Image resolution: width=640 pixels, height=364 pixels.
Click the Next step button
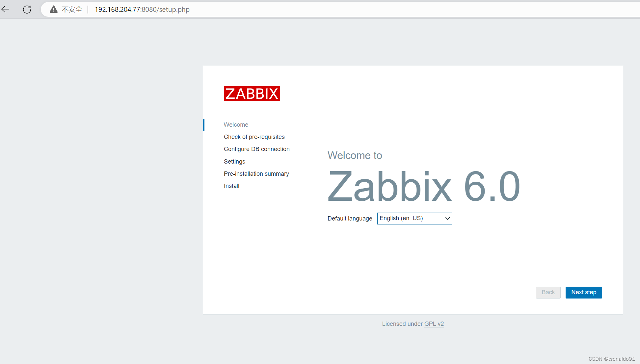[x=583, y=292]
